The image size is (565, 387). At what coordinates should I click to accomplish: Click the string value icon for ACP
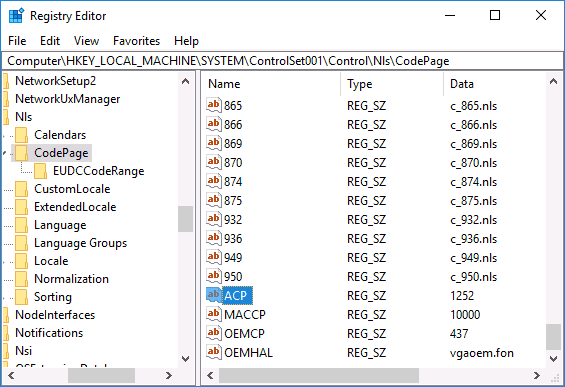(213, 295)
